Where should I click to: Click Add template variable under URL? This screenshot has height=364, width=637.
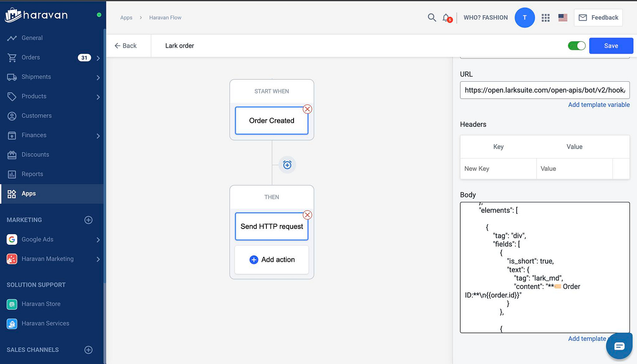click(599, 104)
